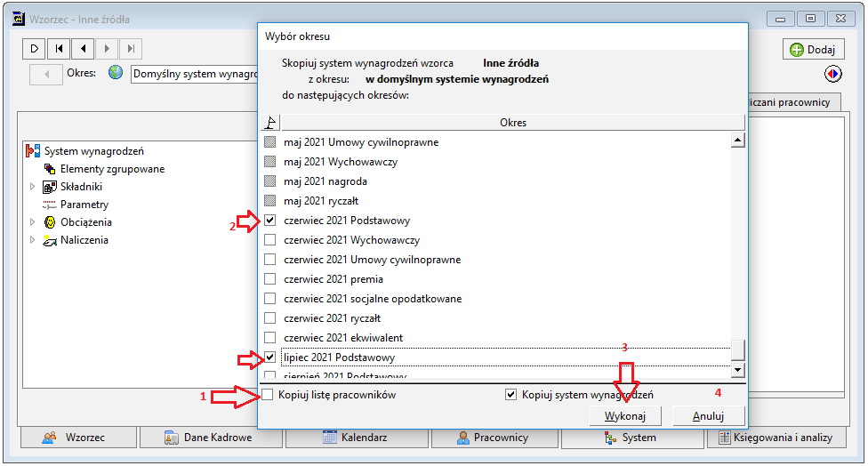Image resolution: width=868 pixels, height=466 pixels.
Task: Select the System wynagrodzeń tree icon
Action: tap(33, 150)
